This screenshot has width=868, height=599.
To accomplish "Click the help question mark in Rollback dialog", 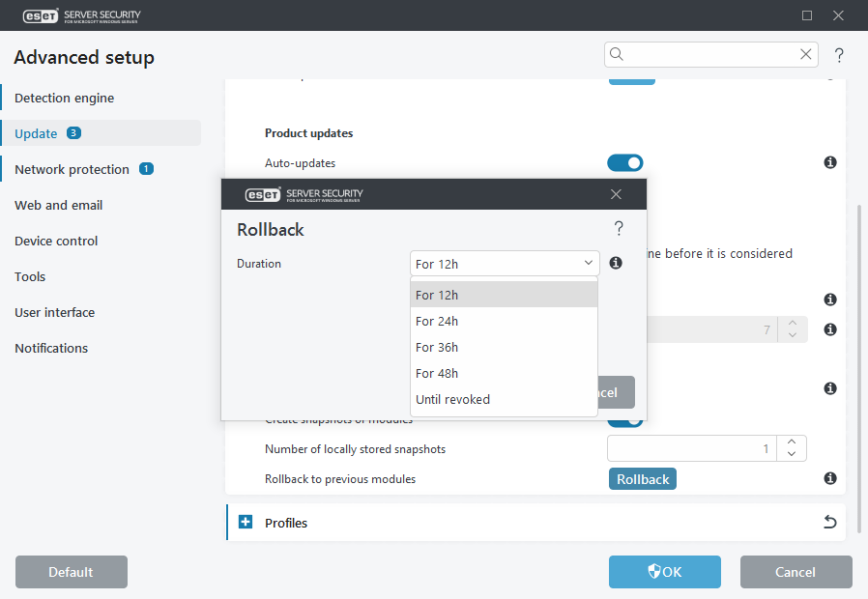I will pos(619,229).
